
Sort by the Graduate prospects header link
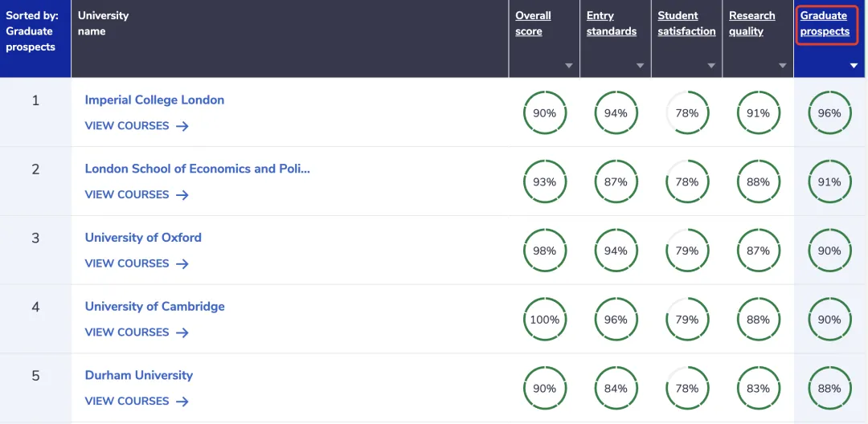point(825,23)
